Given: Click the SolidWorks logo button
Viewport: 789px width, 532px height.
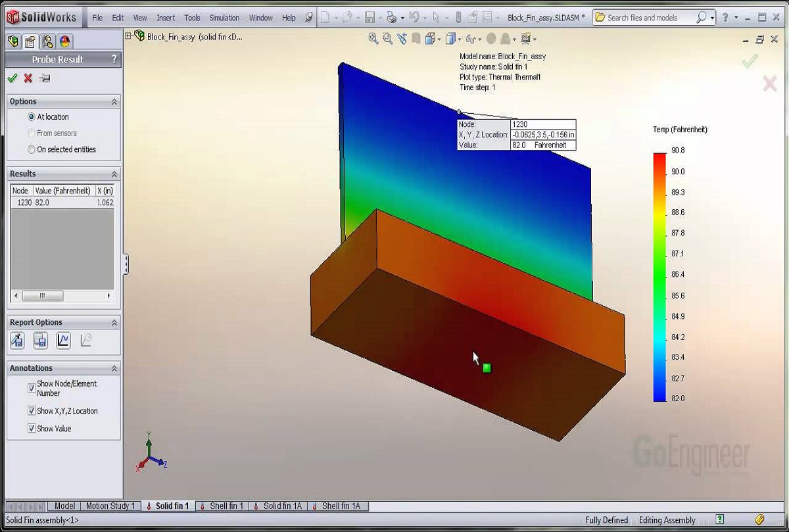Looking at the screenshot, I should coord(41,17).
